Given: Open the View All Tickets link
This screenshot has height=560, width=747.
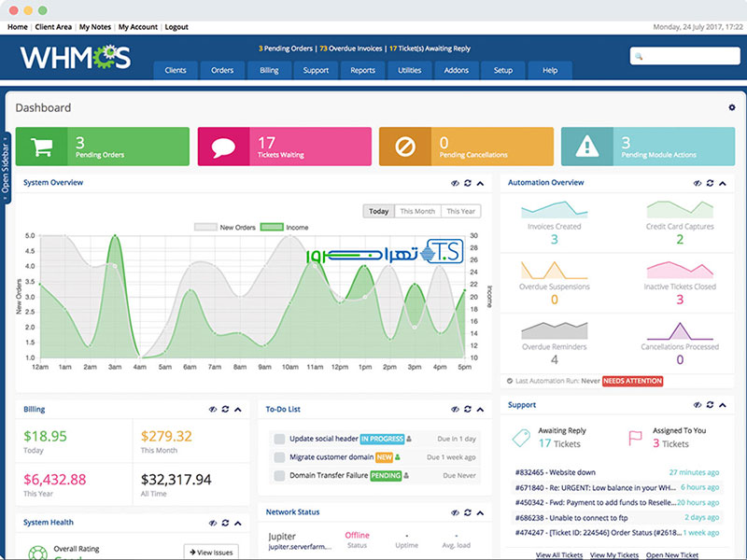Looking at the screenshot, I should 558,554.
